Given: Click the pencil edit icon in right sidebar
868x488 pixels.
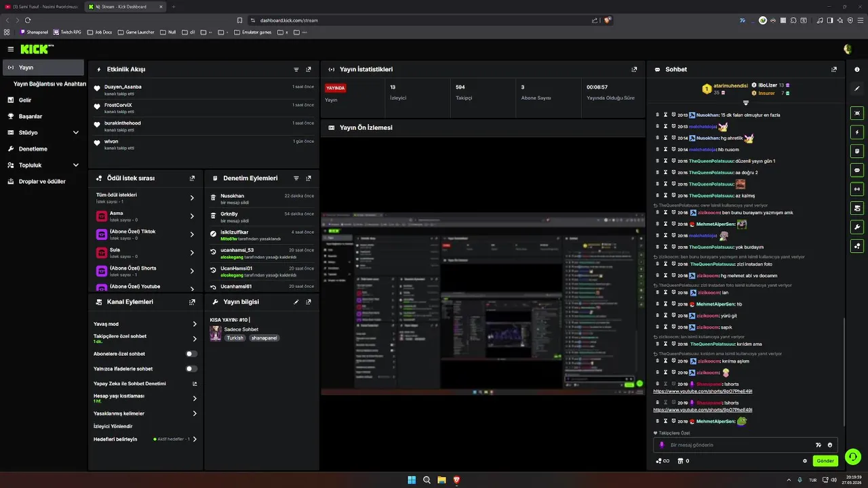Looking at the screenshot, I should [857, 88].
